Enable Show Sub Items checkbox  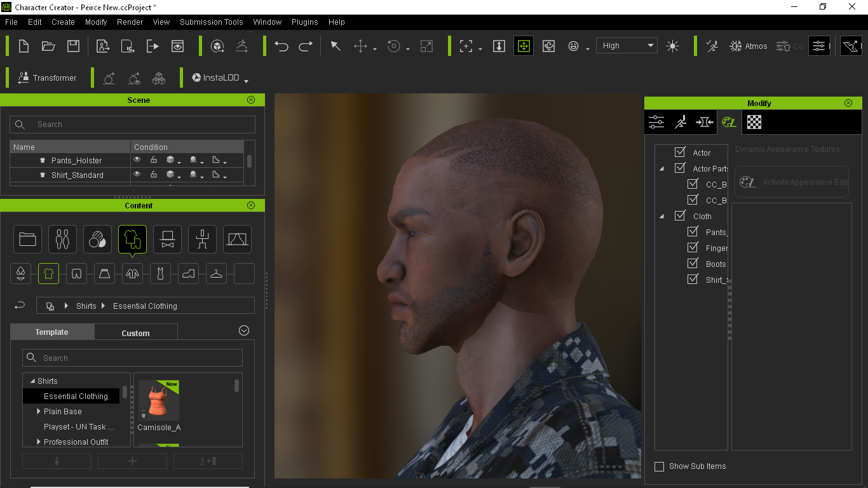click(659, 466)
